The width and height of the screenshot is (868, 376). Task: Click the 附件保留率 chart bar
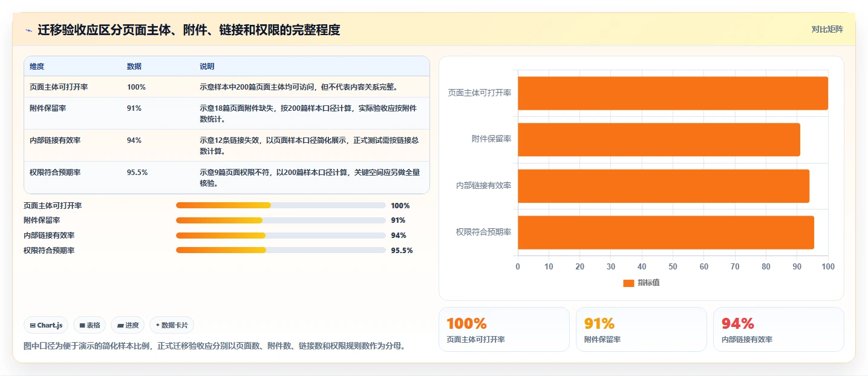659,139
